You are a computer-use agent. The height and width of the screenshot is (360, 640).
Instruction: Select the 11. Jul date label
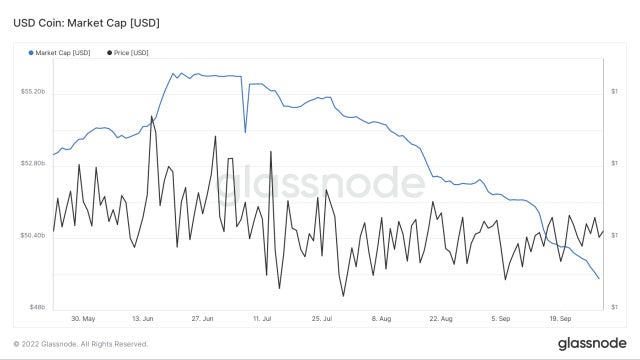(x=262, y=318)
